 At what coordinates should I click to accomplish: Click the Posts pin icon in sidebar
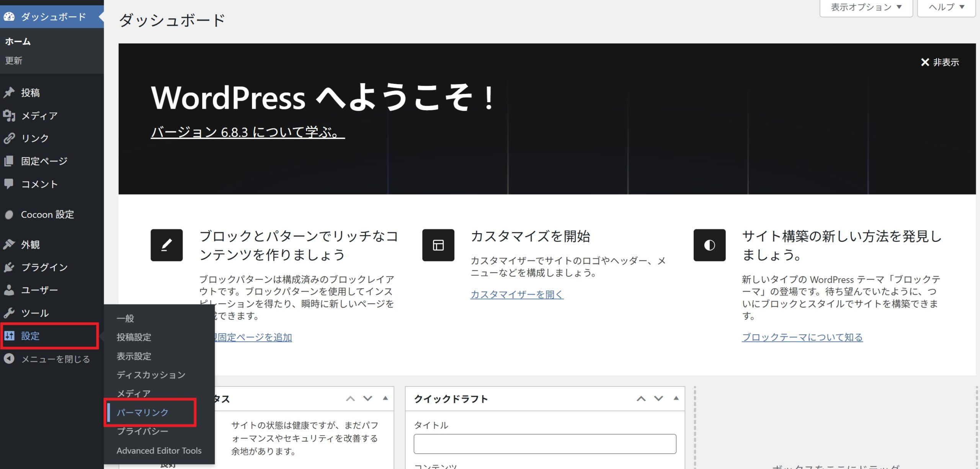point(9,93)
